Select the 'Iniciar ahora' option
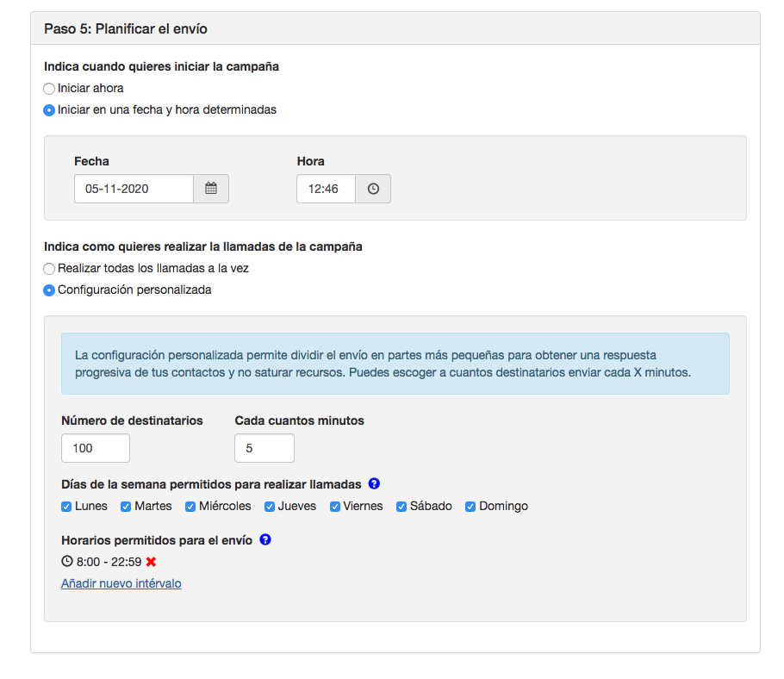784x679 pixels. point(49,88)
